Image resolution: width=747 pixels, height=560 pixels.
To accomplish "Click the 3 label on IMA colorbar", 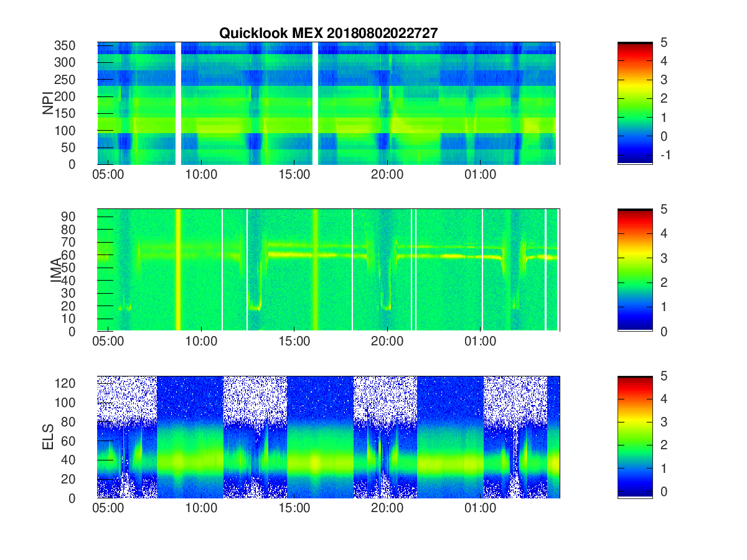I will [x=663, y=258].
